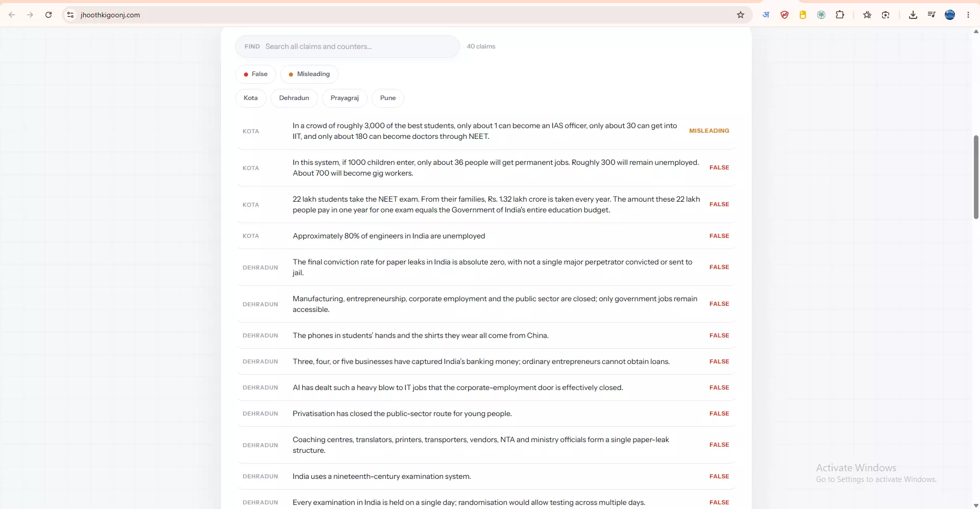980x509 pixels.
Task: Open the browser profile avatar
Action: click(950, 15)
